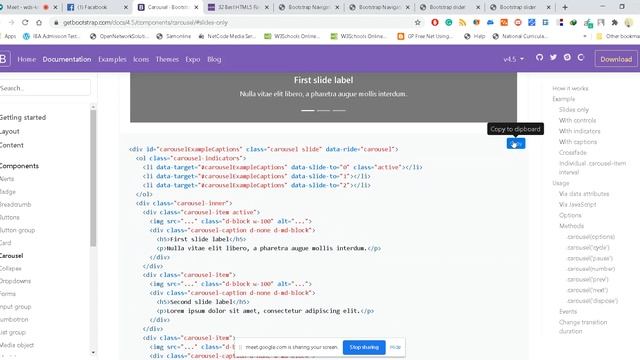Click the red Opera-style extension icon
The width and height of the screenshot is (640, 360).
435,22
